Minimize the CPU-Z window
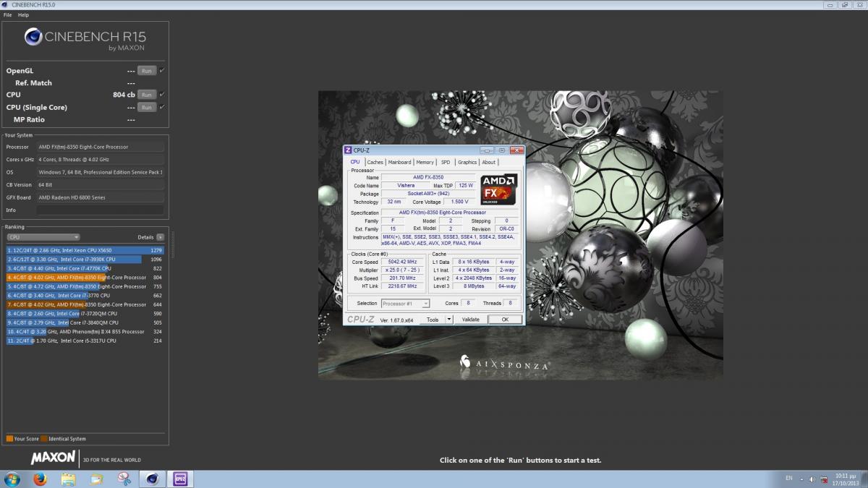 (487, 150)
